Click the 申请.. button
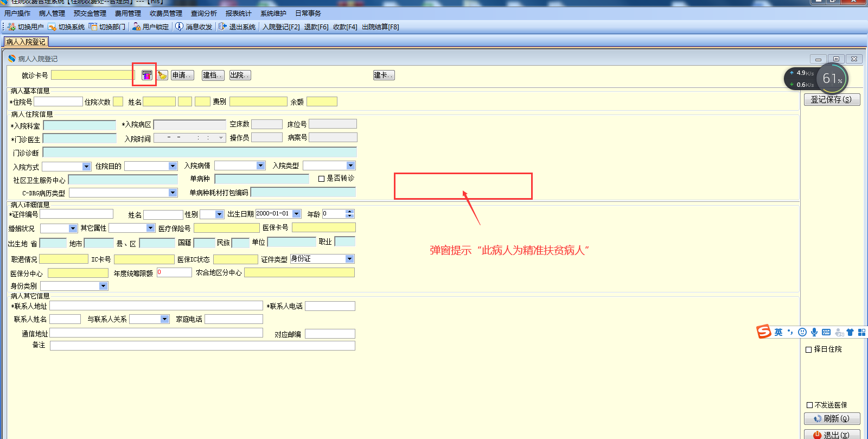 (182, 75)
